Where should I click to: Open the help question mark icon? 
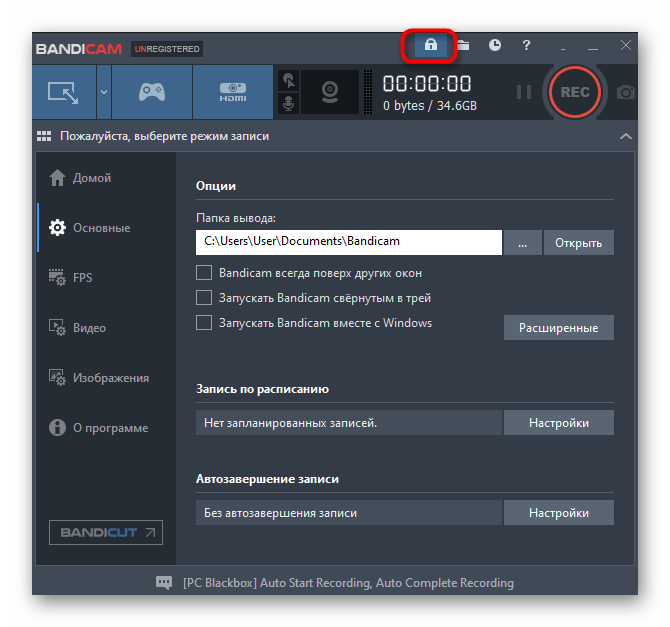coord(526,45)
